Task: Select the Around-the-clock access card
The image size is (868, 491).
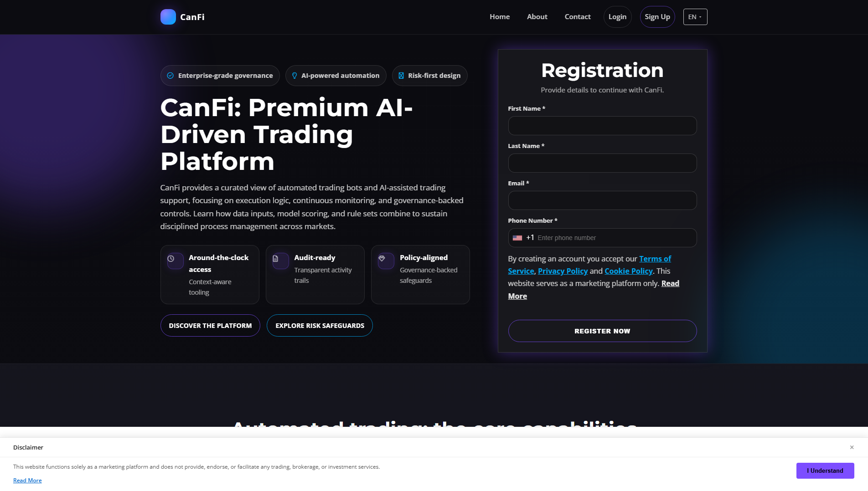Action: 210,275
